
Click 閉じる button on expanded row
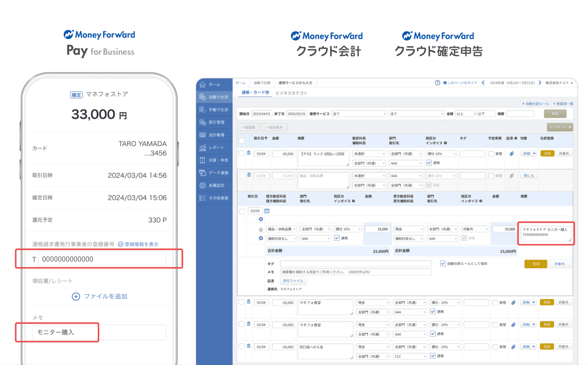[x=529, y=176]
